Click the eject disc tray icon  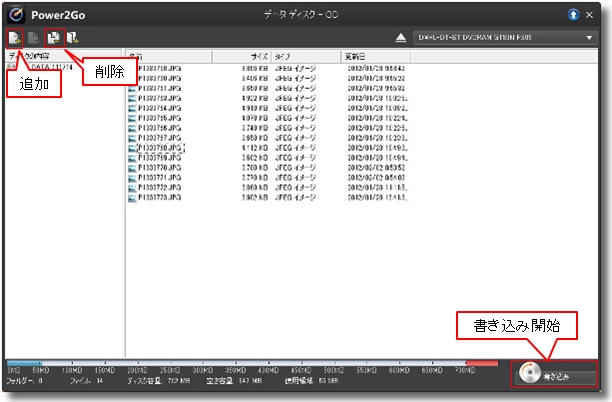400,38
